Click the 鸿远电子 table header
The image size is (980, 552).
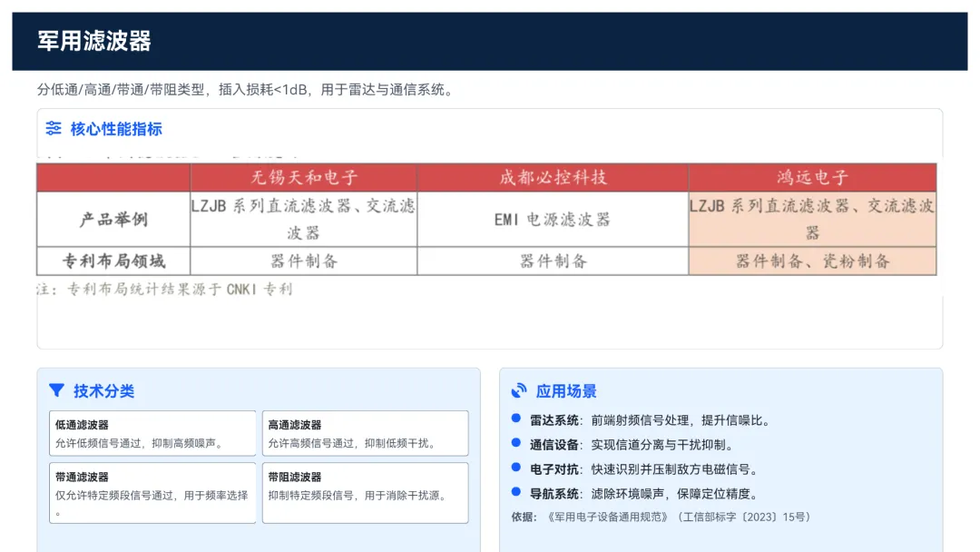pyautogui.click(x=812, y=178)
